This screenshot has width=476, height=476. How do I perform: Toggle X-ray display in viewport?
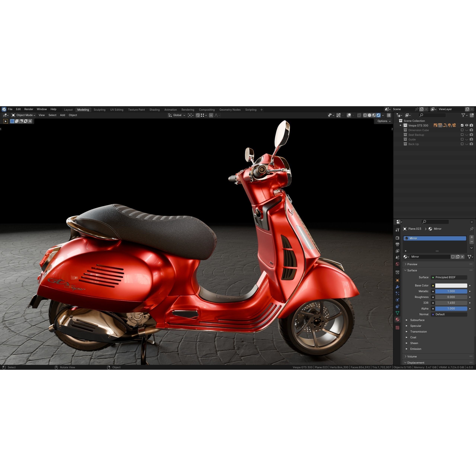pos(359,115)
